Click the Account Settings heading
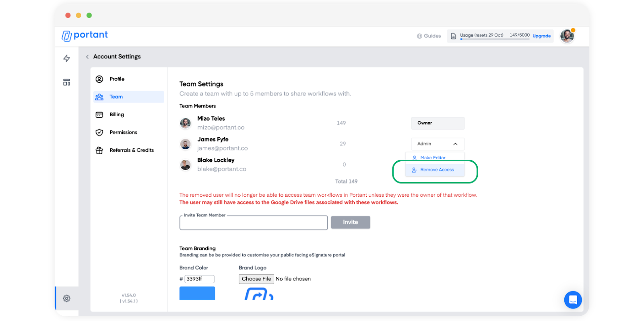Screen dimensions: 644x321 click(117, 57)
